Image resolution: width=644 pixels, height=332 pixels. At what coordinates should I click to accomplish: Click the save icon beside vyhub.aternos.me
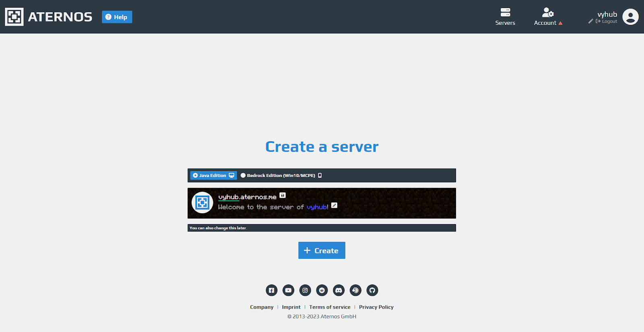click(x=283, y=195)
